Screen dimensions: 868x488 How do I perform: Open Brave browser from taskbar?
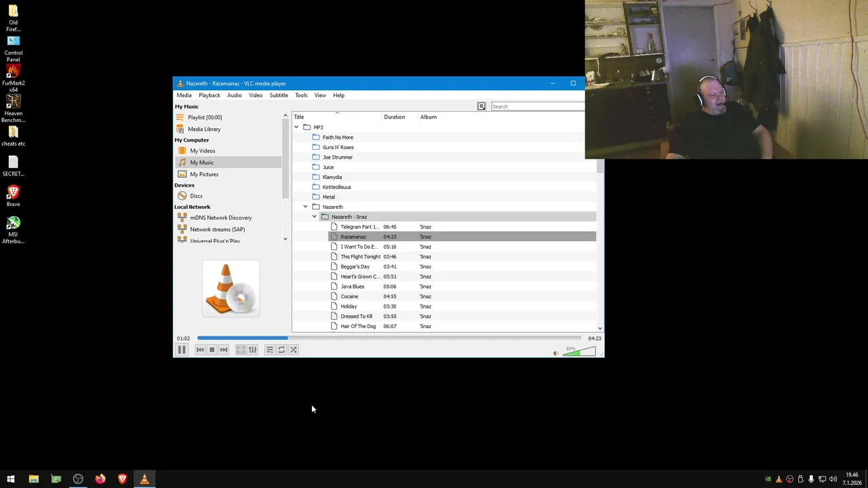point(122,479)
